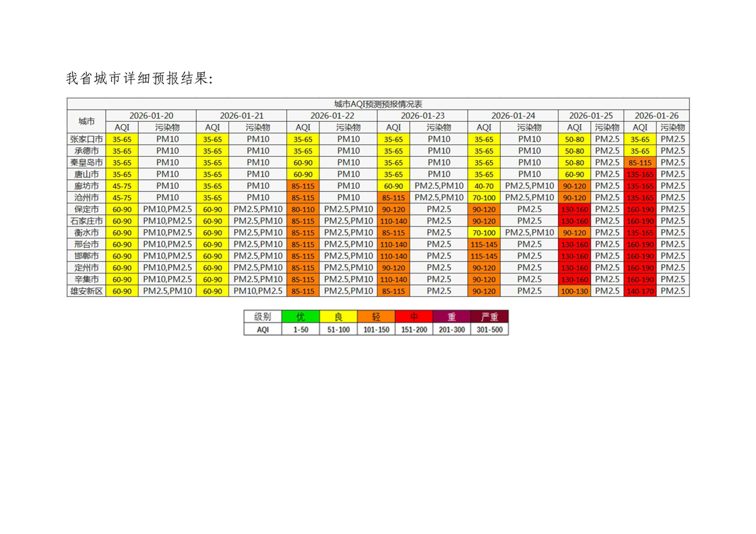Image resolution: width=756 pixels, height=534 pixels.
Task: Click the 40-70 AQI cell for 廊坊市
Action: click(x=484, y=186)
